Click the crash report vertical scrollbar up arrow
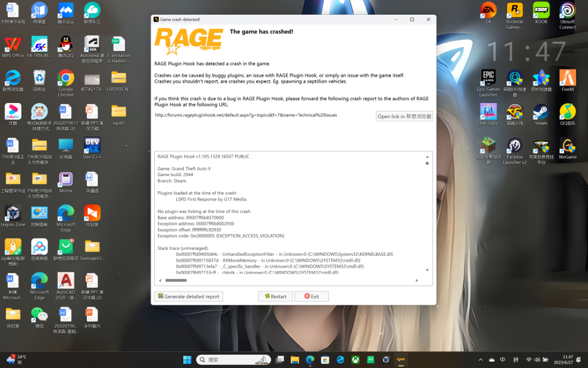The image size is (588, 368). 427,157
